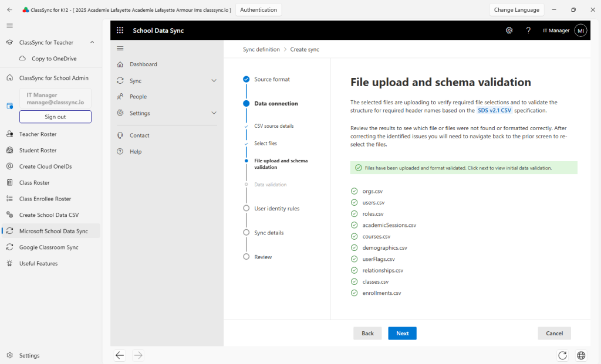Click the IT Manager user name in header
Viewport: 601px width, 364px height.
pos(556,30)
